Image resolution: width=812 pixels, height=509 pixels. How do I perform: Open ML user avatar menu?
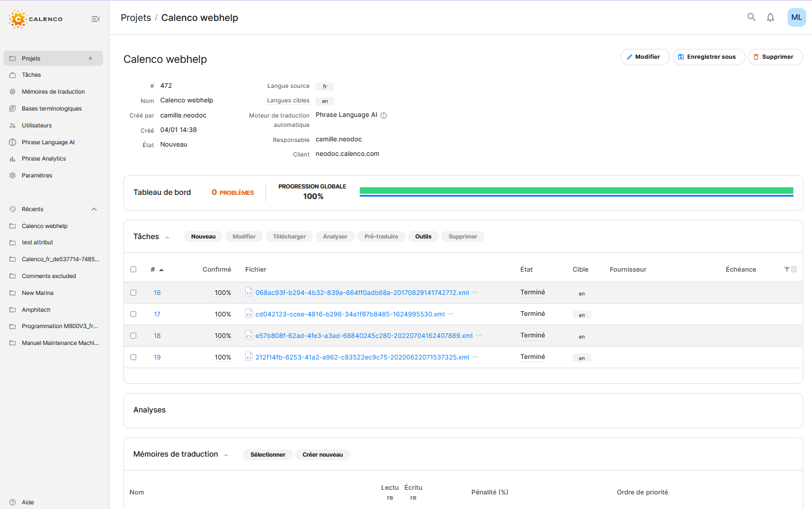coord(796,17)
